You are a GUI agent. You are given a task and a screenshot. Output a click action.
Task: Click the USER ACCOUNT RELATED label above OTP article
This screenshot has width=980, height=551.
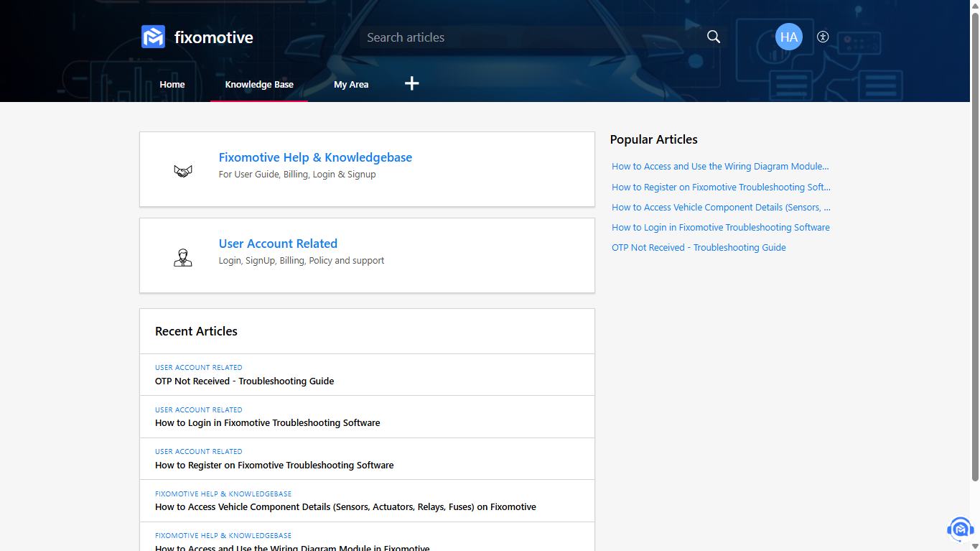[198, 367]
